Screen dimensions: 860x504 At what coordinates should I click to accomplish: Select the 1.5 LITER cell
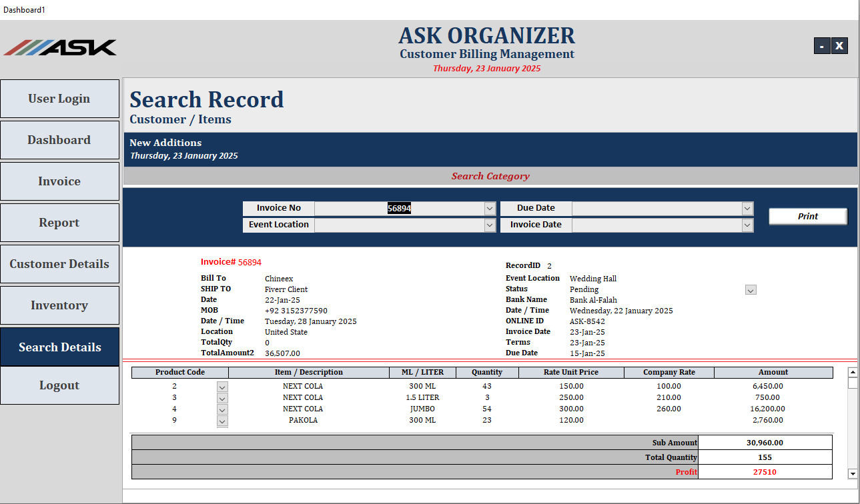point(423,398)
